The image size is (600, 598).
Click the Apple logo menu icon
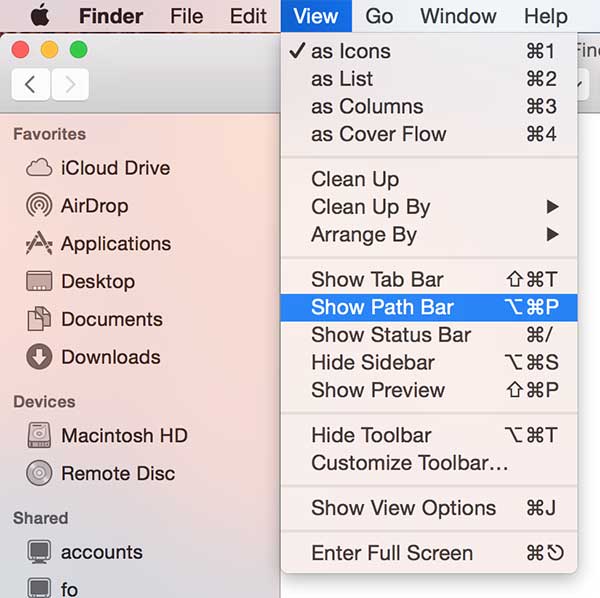(39, 15)
